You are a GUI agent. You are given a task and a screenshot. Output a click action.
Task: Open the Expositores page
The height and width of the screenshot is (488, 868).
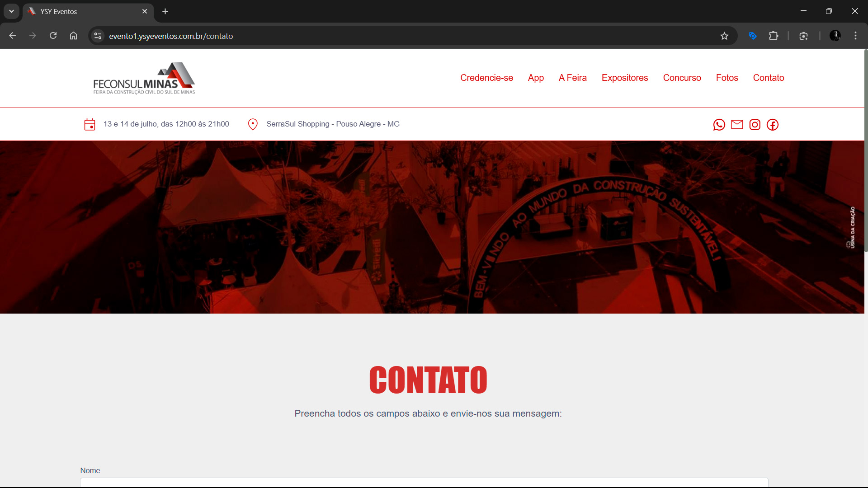point(625,78)
